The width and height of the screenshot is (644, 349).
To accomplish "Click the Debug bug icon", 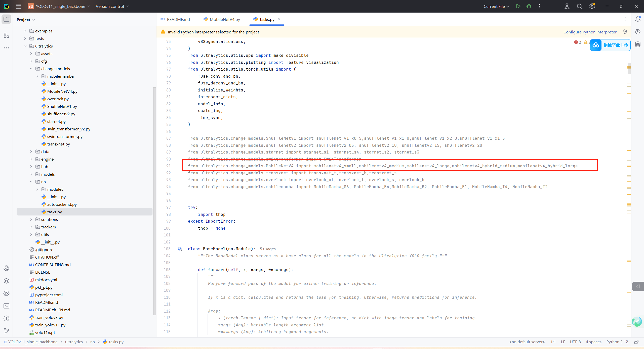I will click(x=529, y=6).
